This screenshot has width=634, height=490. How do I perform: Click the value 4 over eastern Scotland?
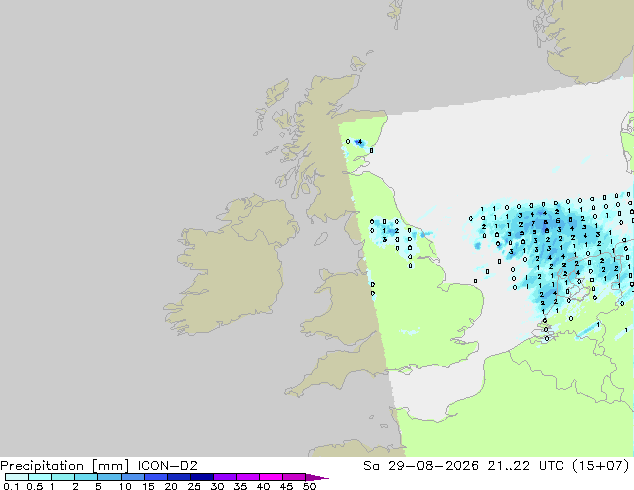[359, 142]
